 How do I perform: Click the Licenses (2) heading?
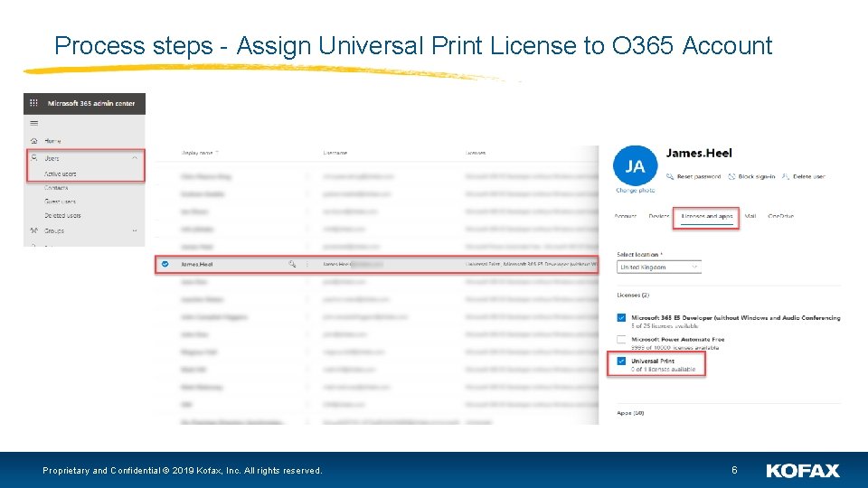[x=633, y=296]
